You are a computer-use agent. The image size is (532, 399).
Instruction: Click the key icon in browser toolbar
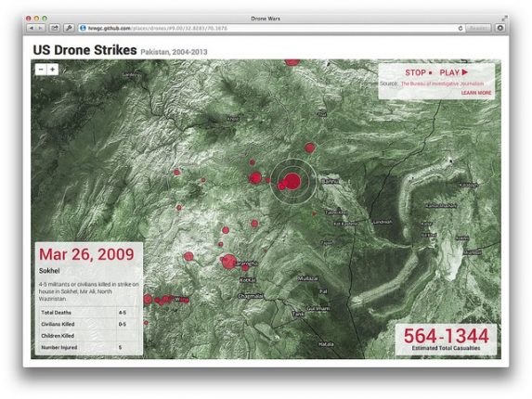[69, 28]
